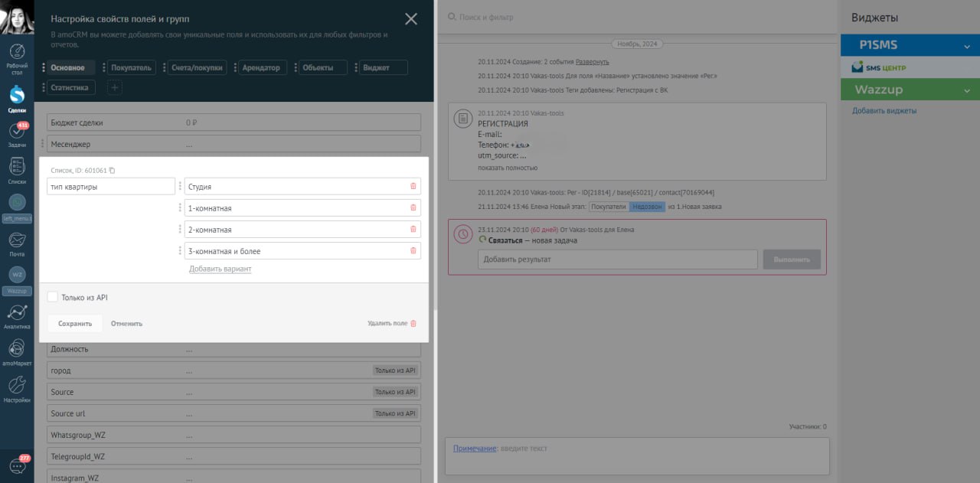980x483 pixels.
Task: Expand the Wazzup widget chevron
Action: coord(967,90)
